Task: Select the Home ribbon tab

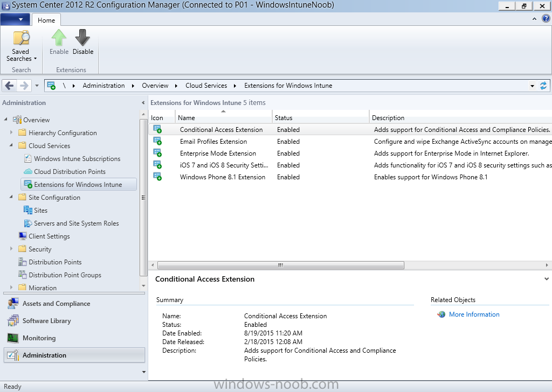Action: tap(46, 20)
